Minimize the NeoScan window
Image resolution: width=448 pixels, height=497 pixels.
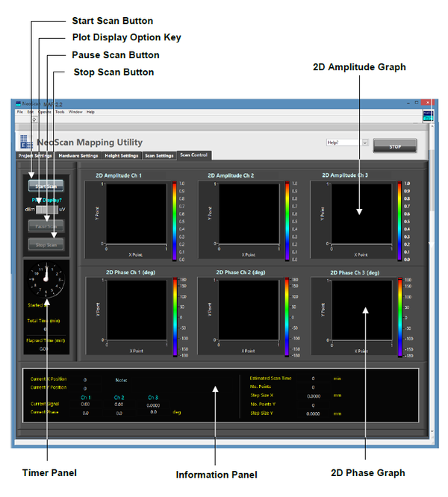coord(408,103)
